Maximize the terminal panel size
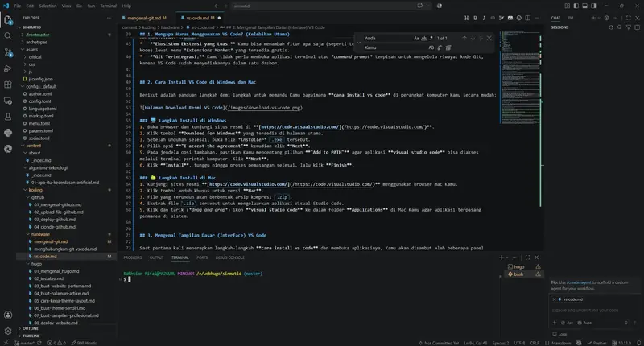Viewport: 644px width, 346px height. (x=528, y=257)
